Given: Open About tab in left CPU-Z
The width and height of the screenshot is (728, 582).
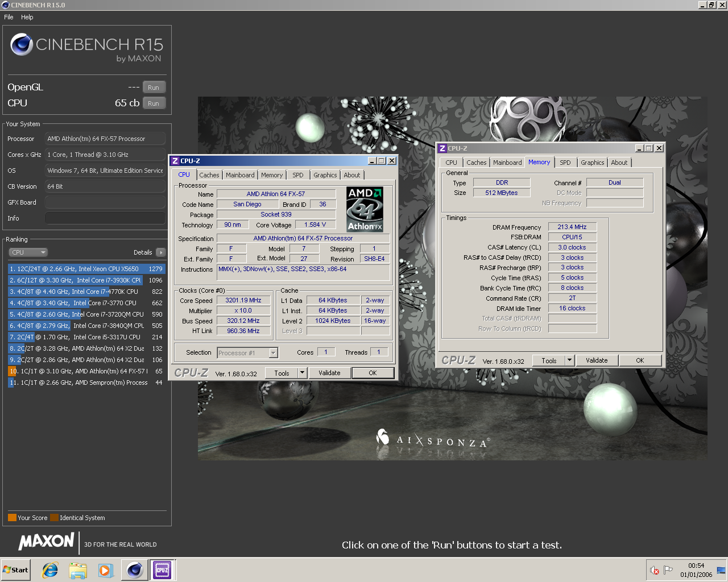Looking at the screenshot, I should pos(352,175).
